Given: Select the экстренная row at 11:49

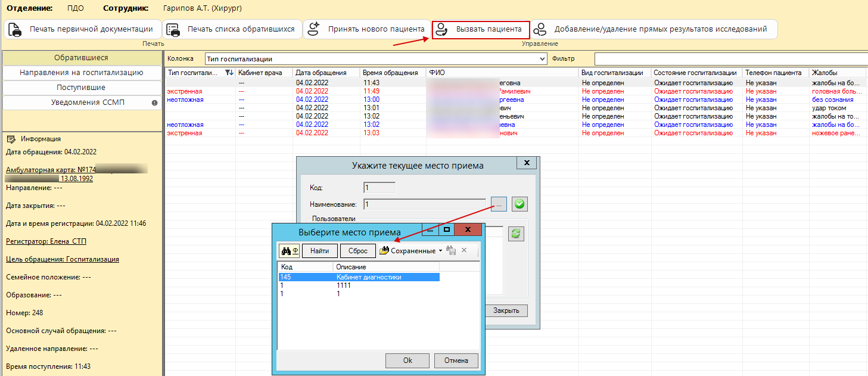Looking at the screenshot, I should (515, 91).
